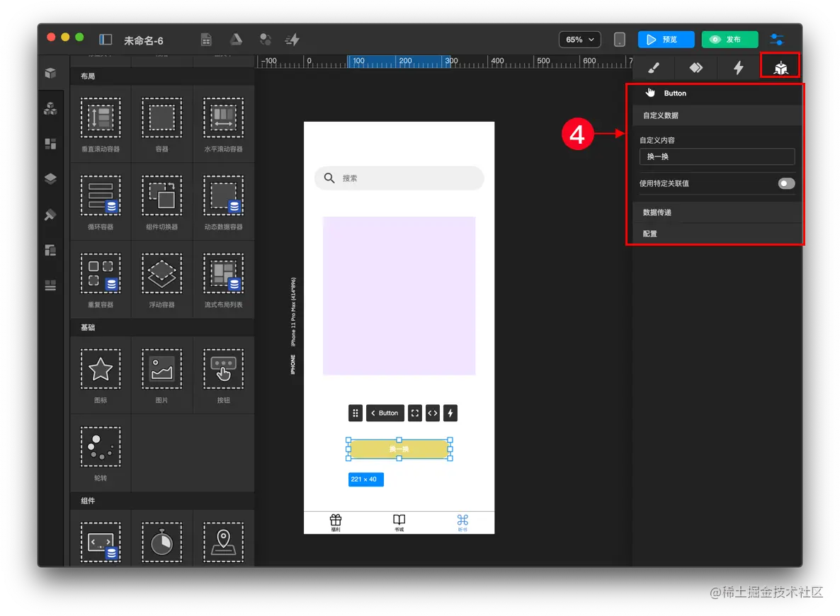Open the layers stack sidebar panel
Screen dimensions: 840x616
point(50,179)
